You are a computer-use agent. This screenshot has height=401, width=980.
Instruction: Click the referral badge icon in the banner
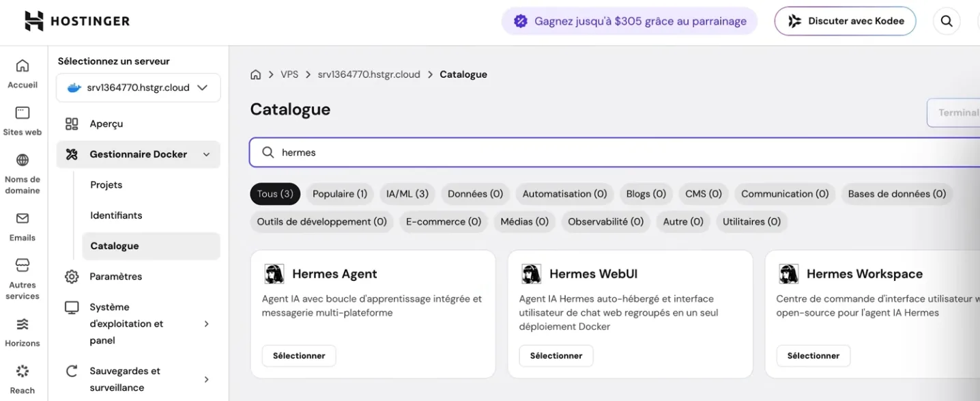(521, 21)
